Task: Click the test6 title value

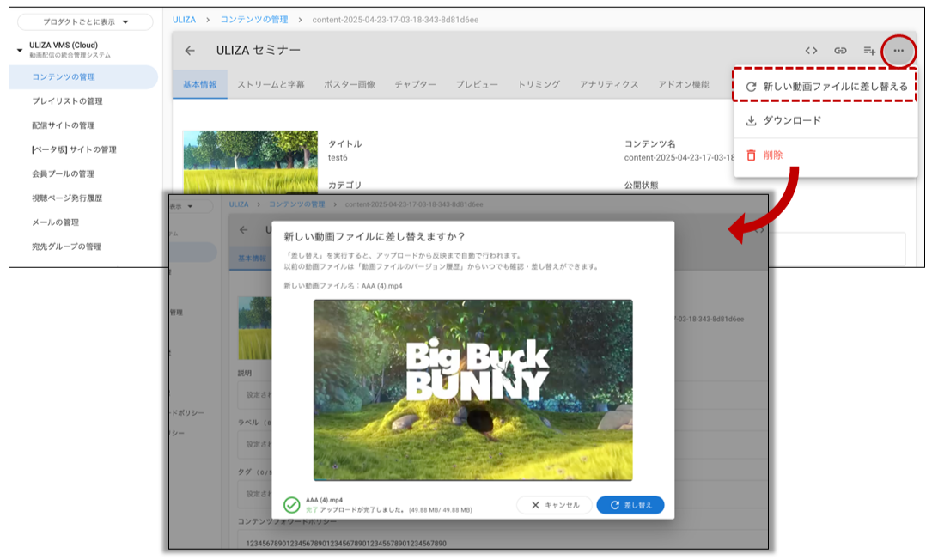Action: click(338, 158)
